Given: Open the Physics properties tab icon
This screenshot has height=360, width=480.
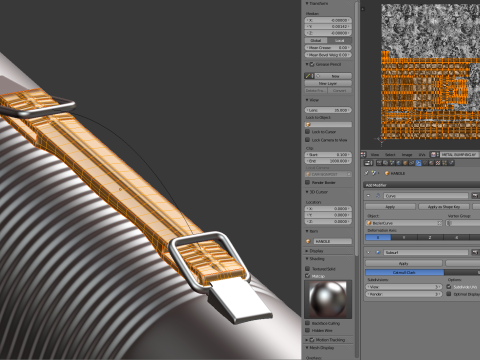Looking at the screenshot, I should 451,163.
